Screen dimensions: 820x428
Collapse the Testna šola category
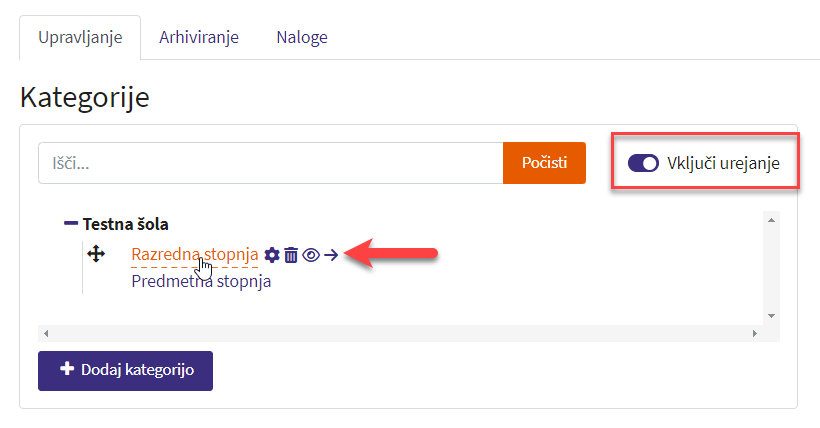click(x=70, y=224)
